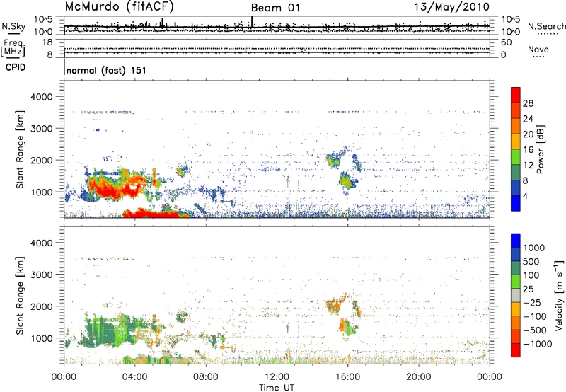Click the 'normal (fast) 151' text
Image resolution: width=566 pixels, height=392 pixels.
[107, 70]
